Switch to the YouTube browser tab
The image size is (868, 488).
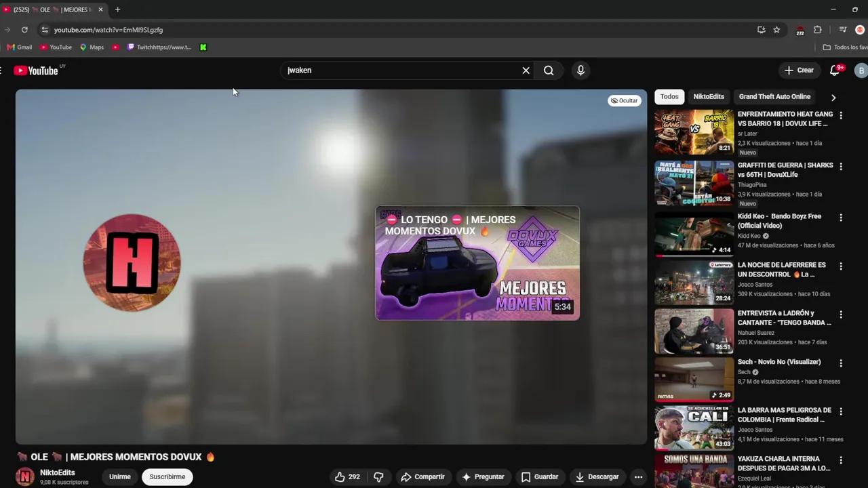(53, 9)
